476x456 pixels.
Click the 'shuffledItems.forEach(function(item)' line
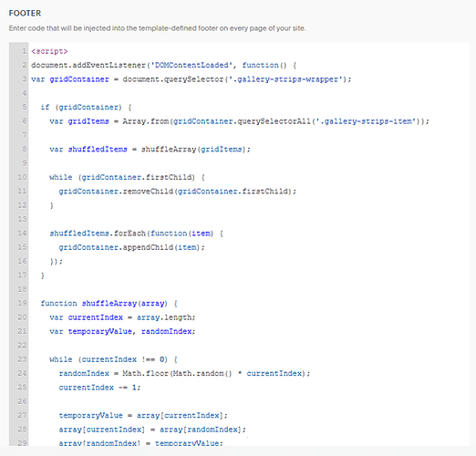pyautogui.click(x=137, y=233)
